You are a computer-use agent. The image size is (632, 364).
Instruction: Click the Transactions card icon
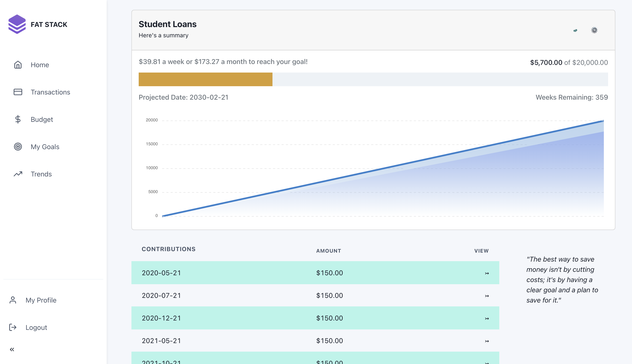pos(18,92)
